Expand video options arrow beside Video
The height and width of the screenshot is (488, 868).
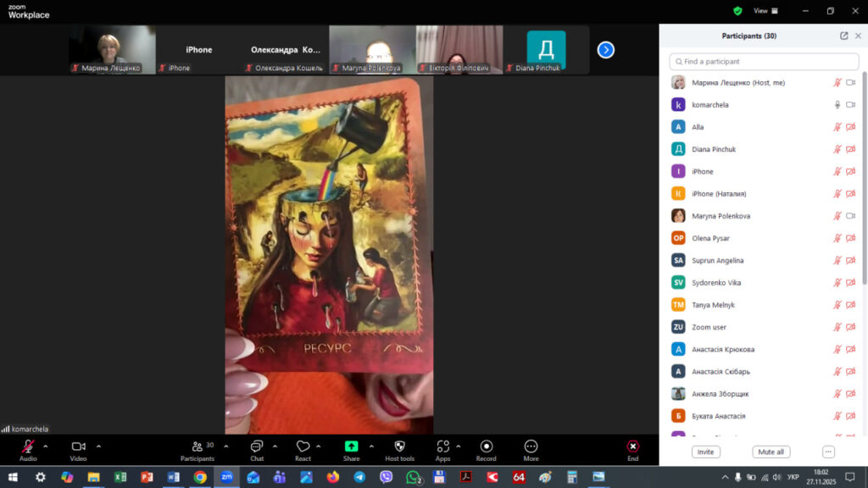click(x=98, y=446)
